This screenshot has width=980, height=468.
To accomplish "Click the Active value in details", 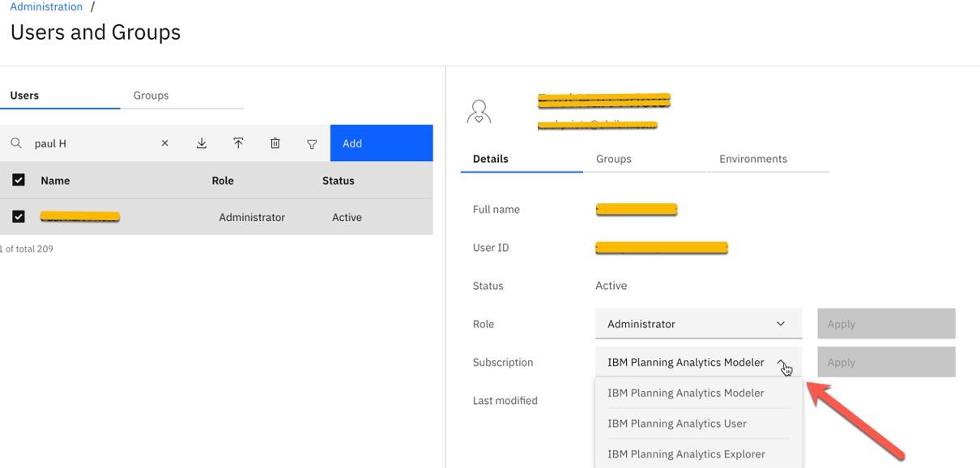I will coord(611,285).
